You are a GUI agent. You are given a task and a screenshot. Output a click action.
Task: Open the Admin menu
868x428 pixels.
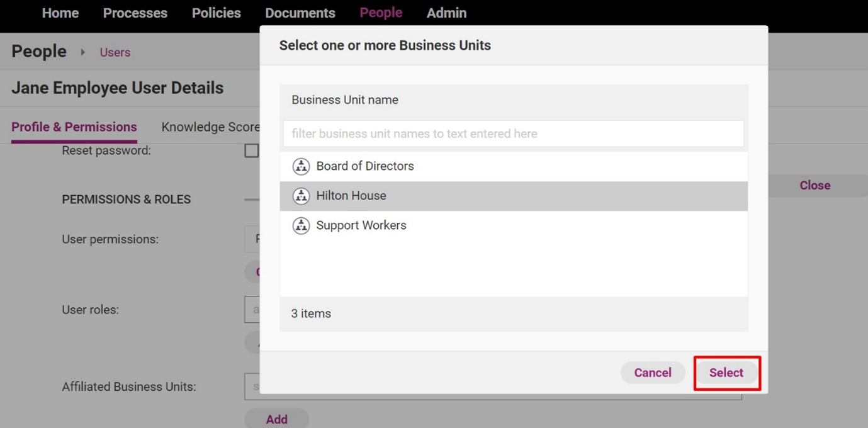(446, 13)
